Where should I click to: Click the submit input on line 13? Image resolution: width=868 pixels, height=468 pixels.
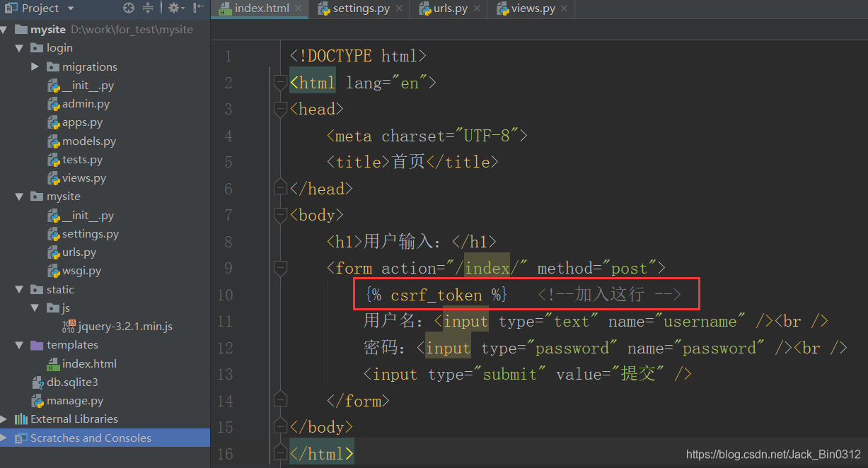(x=527, y=375)
